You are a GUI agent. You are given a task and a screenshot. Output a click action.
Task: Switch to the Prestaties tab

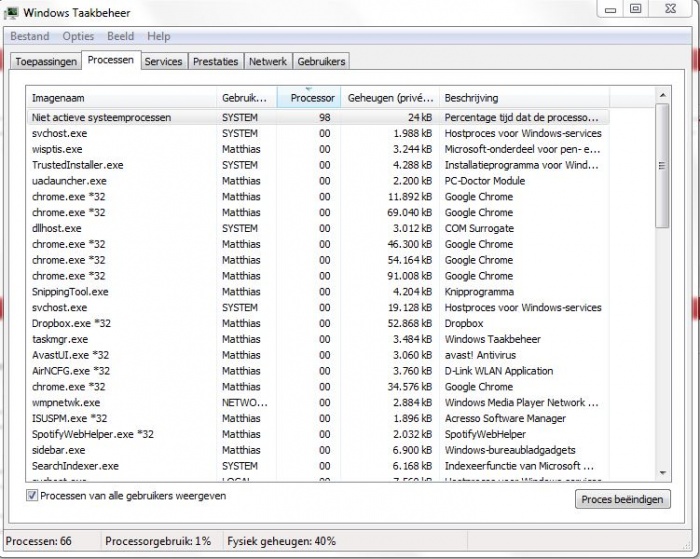216,61
